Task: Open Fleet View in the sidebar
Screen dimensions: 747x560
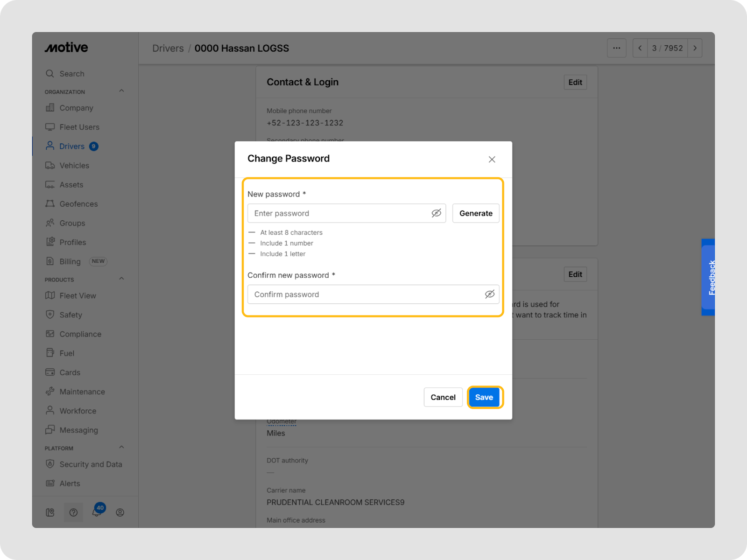Action: click(x=78, y=296)
